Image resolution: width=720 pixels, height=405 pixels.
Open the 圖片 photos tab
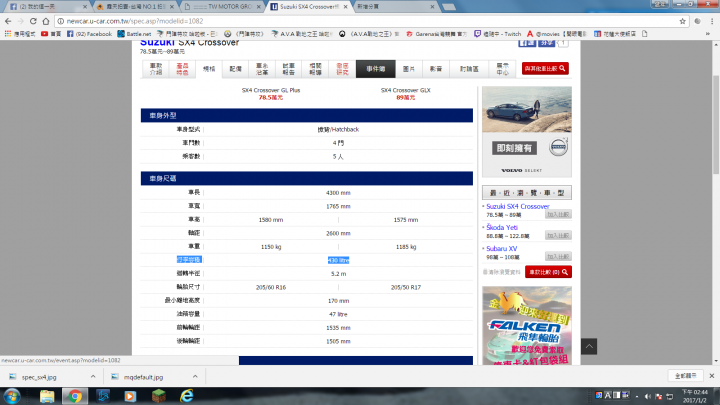pos(409,69)
